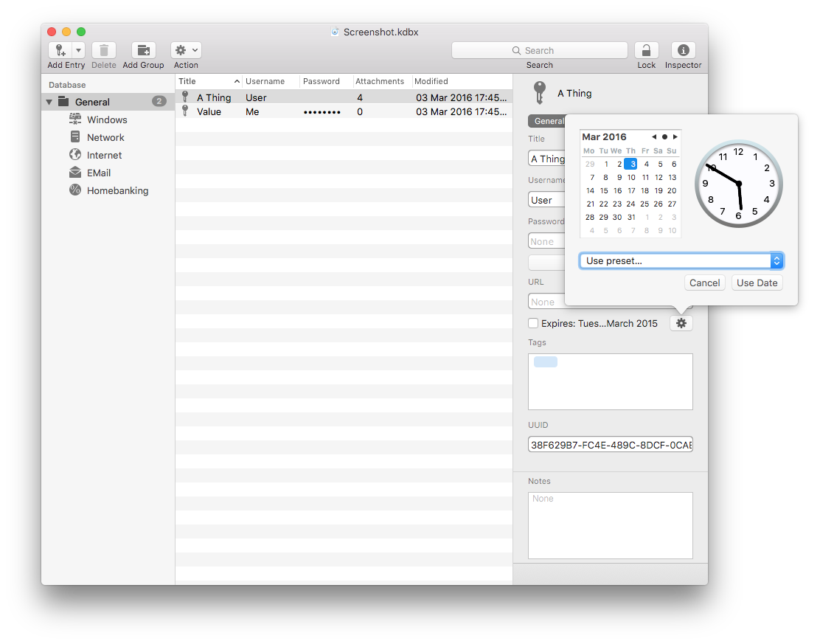Lock the database with padlock icon
This screenshot has width=820, height=644.
(x=646, y=50)
